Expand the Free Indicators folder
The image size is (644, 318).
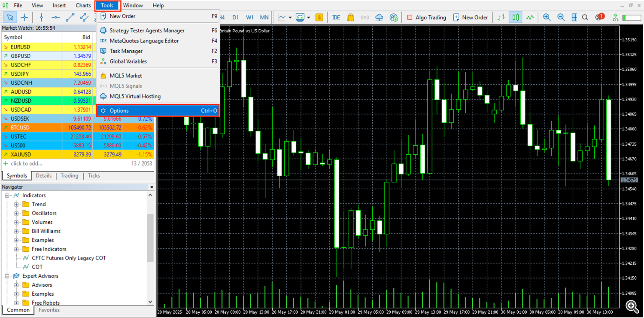pyautogui.click(x=16, y=249)
